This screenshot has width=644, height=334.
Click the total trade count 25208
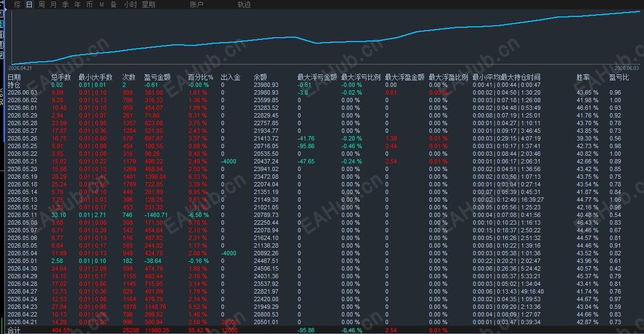[x=131, y=330]
